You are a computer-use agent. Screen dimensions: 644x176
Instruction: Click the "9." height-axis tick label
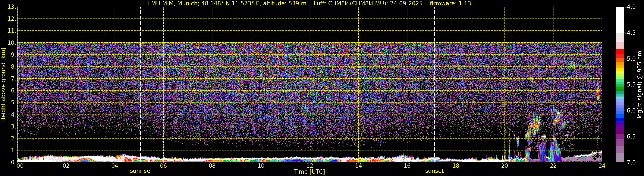click(13, 55)
